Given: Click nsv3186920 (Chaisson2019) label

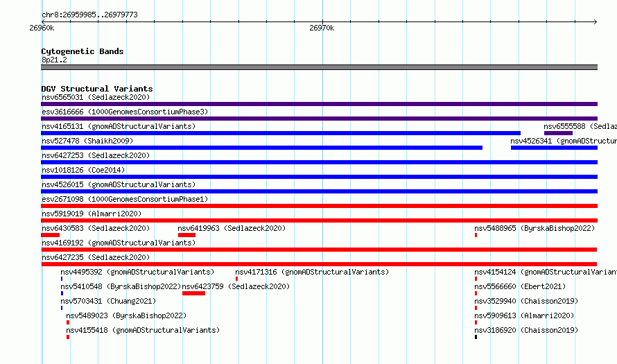Looking at the screenshot, I should tap(526, 330).
